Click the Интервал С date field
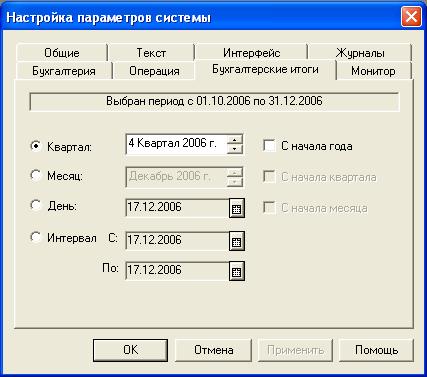Image resolution: width=427 pixels, height=377 pixels. (177, 241)
